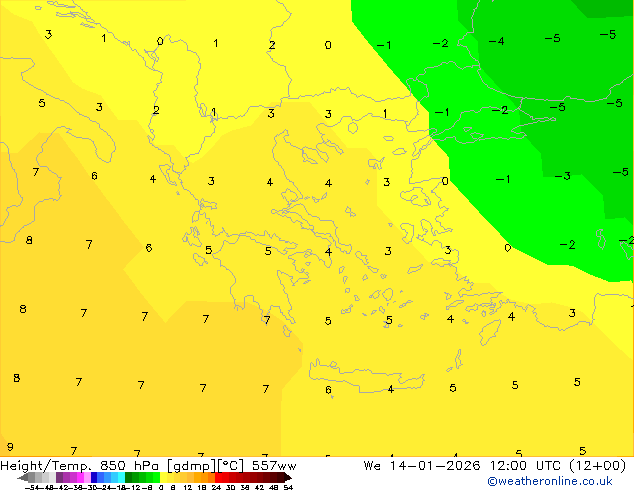Pick the dark blue legend color swatch

pos(94,477)
